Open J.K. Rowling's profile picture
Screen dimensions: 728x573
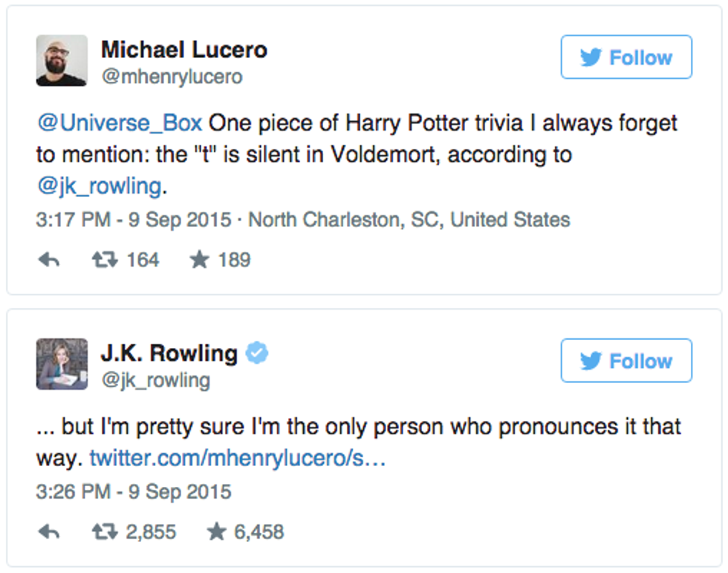point(62,364)
